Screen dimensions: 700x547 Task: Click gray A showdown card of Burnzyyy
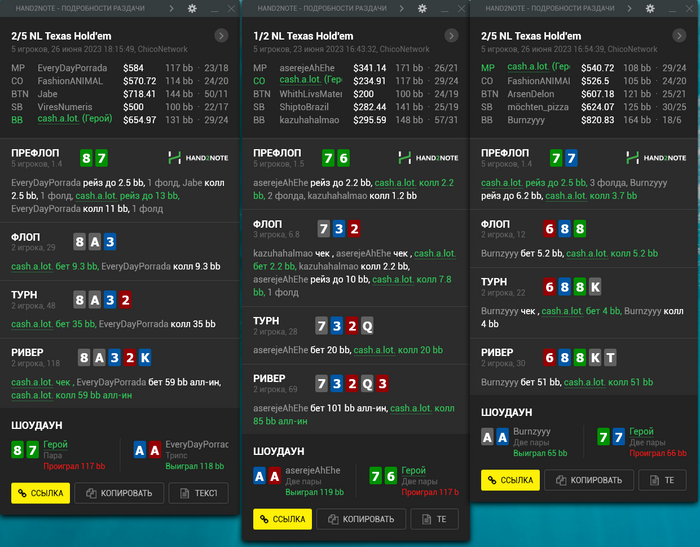(487, 437)
